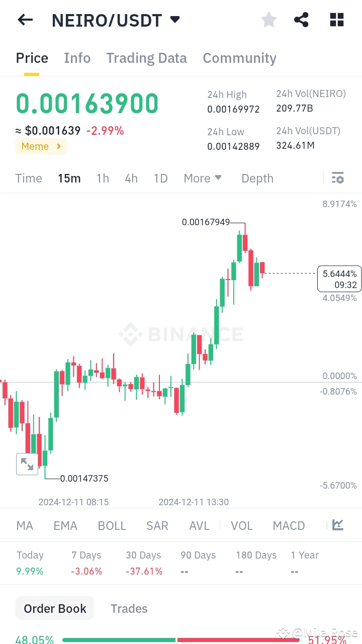Expand the More timeframe dropdown
The width and height of the screenshot is (362, 644).
tap(202, 178)
